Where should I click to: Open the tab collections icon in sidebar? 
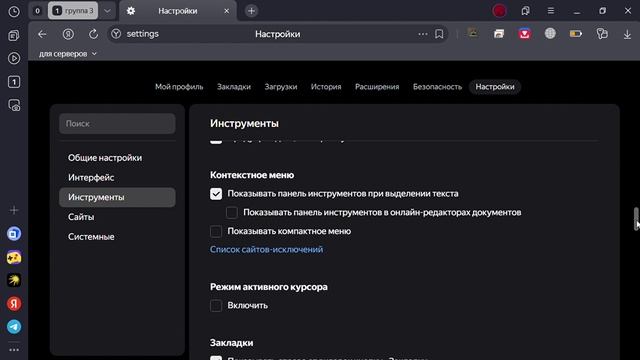pos(14,36)
